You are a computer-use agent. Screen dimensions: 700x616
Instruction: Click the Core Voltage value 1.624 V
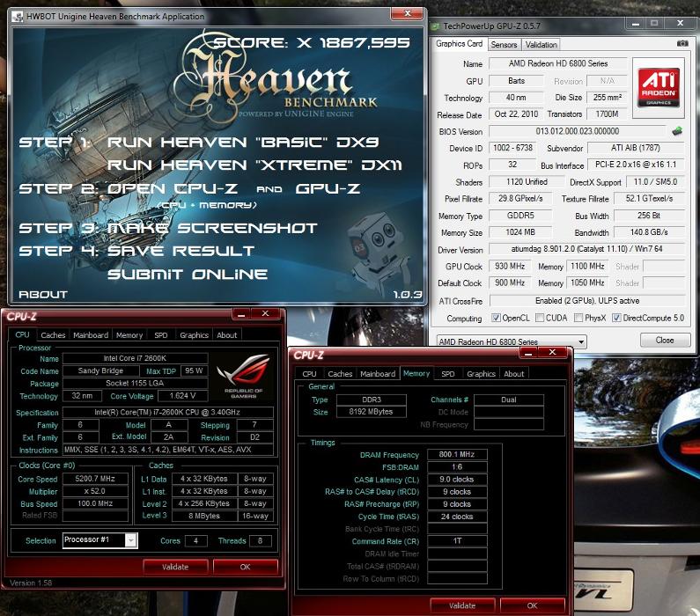click(x=182, y=396)
